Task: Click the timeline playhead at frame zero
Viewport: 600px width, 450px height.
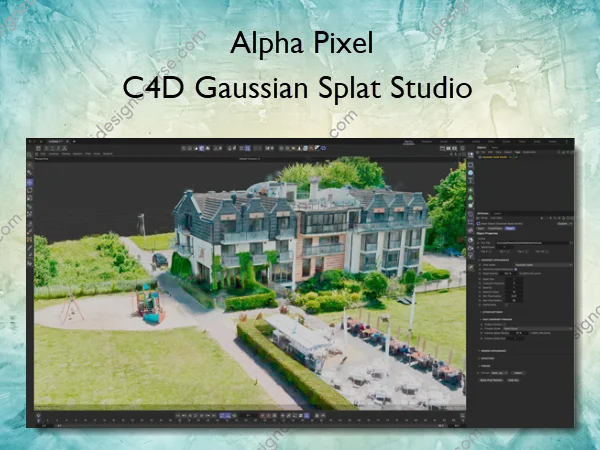Action: coord(38,421)
